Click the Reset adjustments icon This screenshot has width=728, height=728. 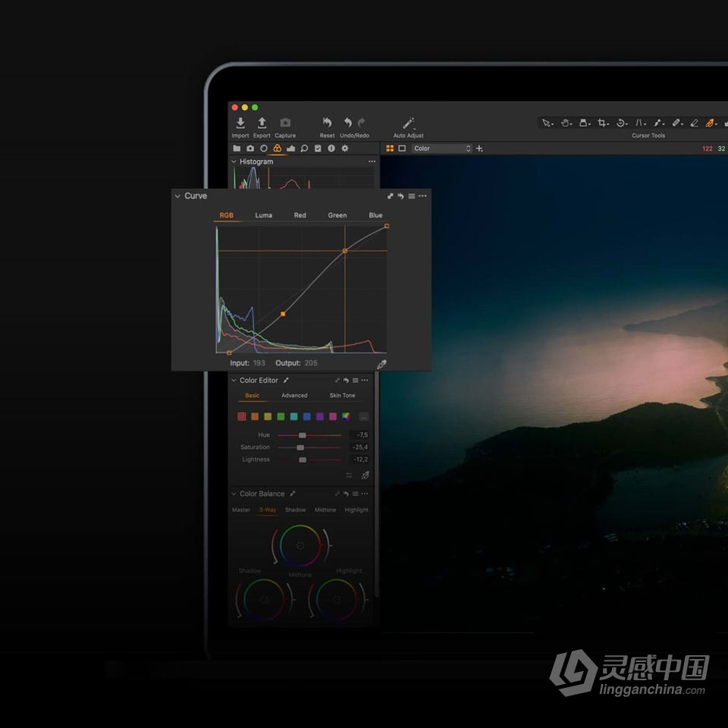click(327, 123)
